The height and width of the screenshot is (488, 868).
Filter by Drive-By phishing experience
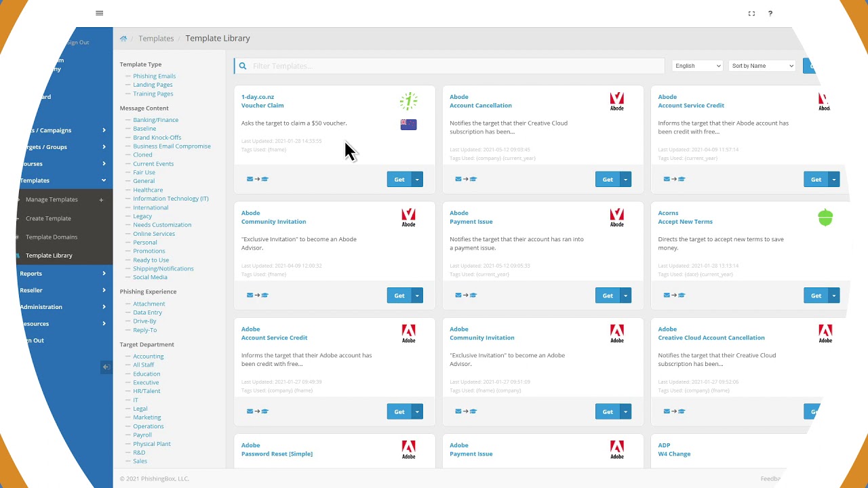tap(144, 321)
